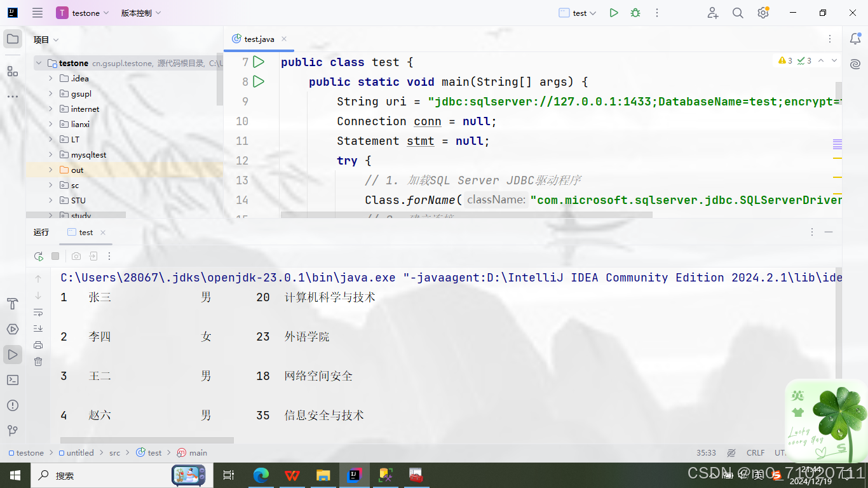Open the test run configuration dropdown

tap(578, 13)
